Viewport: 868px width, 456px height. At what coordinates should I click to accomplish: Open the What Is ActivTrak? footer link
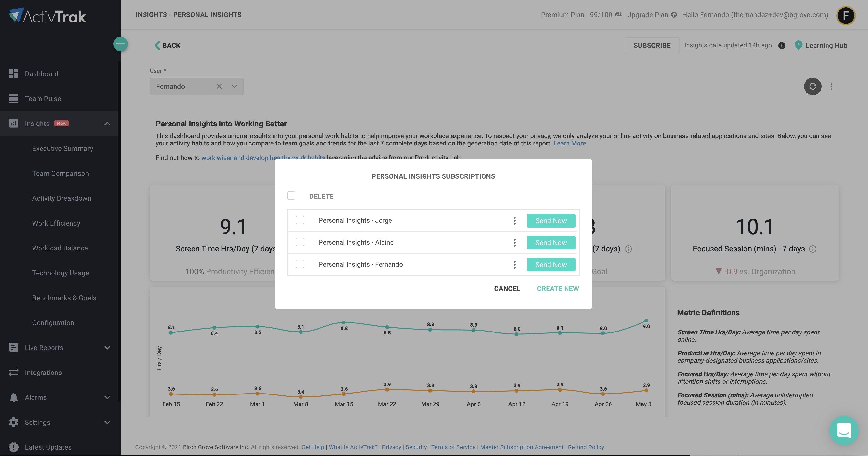pyautogui.click(x=353, y=447)
